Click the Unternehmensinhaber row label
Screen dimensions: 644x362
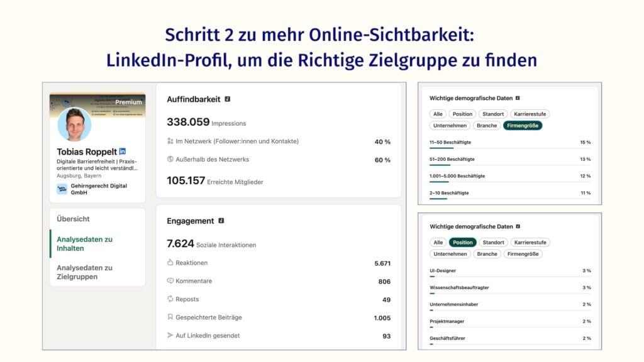(x=454, y=305)
